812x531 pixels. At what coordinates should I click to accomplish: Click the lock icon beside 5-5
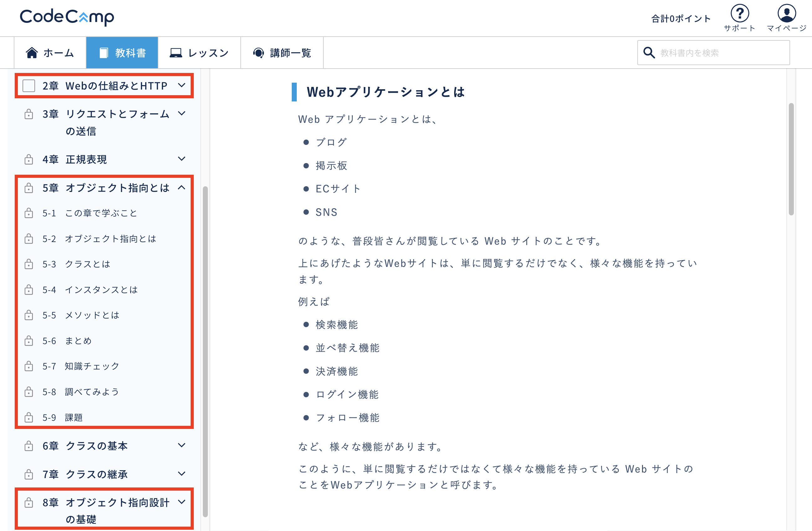pyautogui.click(x=29, y=315)
